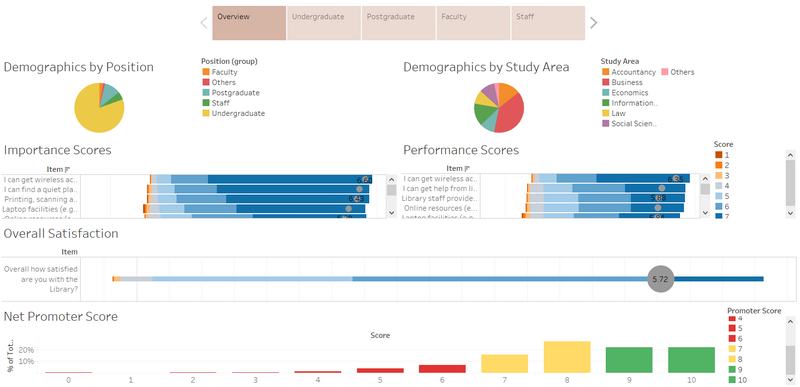This screenshot has height=387, width=800.
Task: Select Others in Study Area legend
Action: [x=678, y=72]
